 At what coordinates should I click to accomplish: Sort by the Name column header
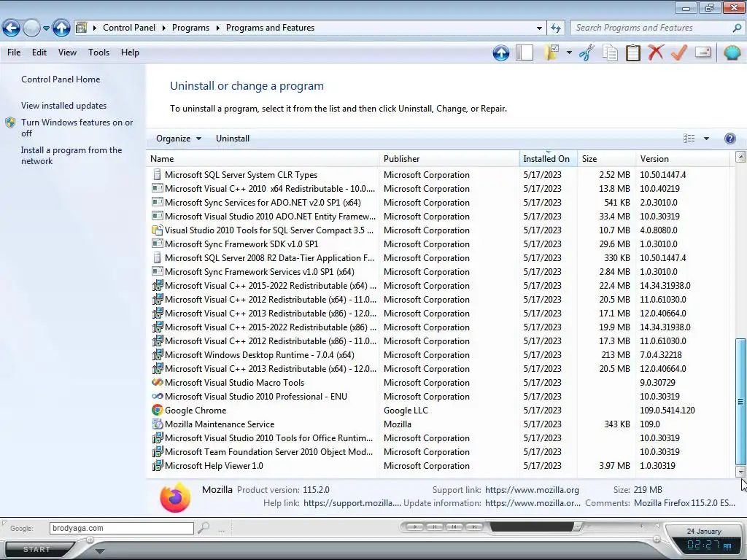click(x=263, y=159)
